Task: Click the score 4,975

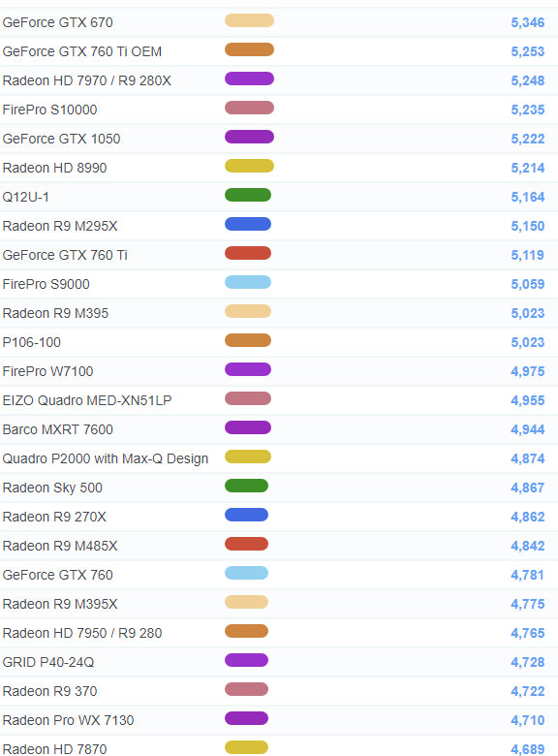Action: 528,371
